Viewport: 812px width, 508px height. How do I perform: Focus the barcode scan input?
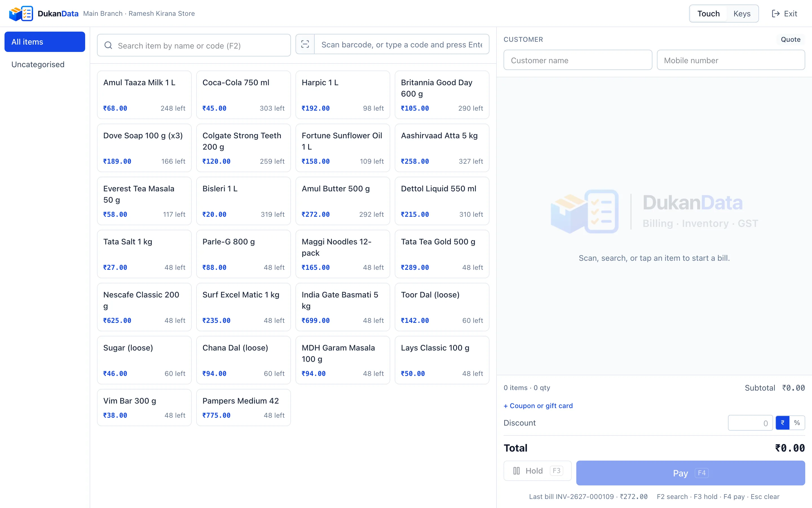click(x=401, y=44)
